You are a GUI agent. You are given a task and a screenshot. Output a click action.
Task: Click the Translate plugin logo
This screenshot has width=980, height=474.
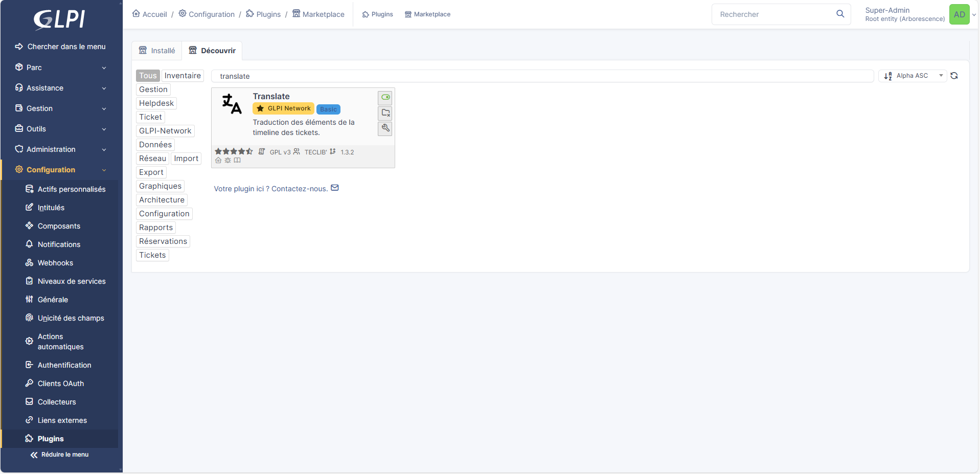click(x=232, y=104)
